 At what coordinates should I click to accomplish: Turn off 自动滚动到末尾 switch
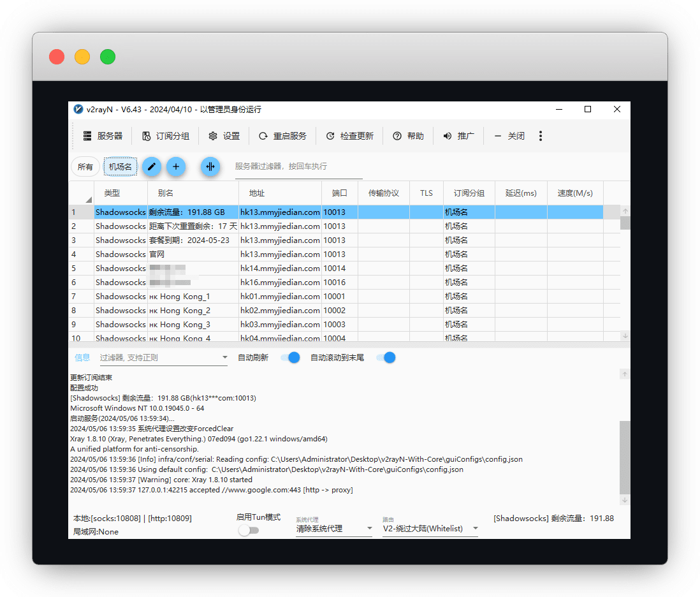tap(386, 358)
